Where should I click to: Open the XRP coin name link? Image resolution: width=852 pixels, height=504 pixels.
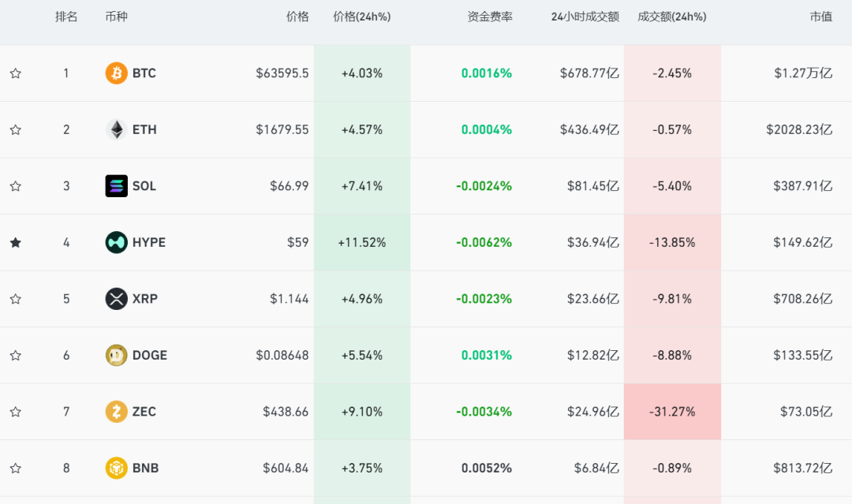click(x=145, y=299)
